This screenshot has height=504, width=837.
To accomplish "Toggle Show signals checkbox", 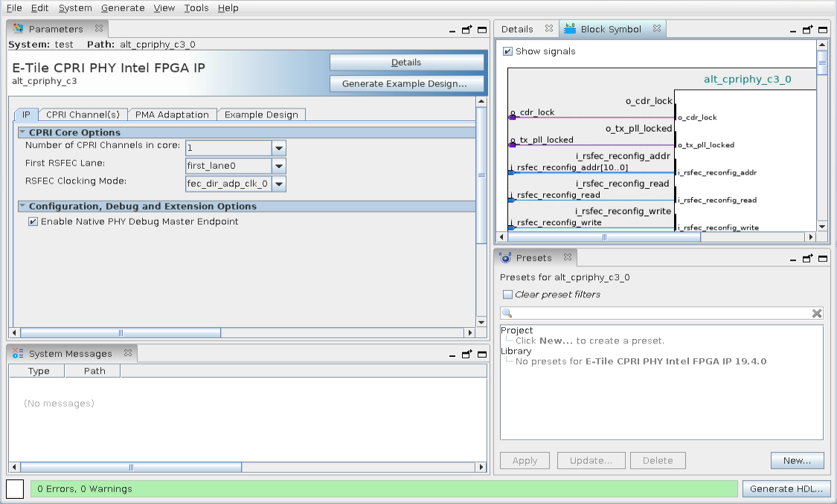I will [x=507, y=51].
